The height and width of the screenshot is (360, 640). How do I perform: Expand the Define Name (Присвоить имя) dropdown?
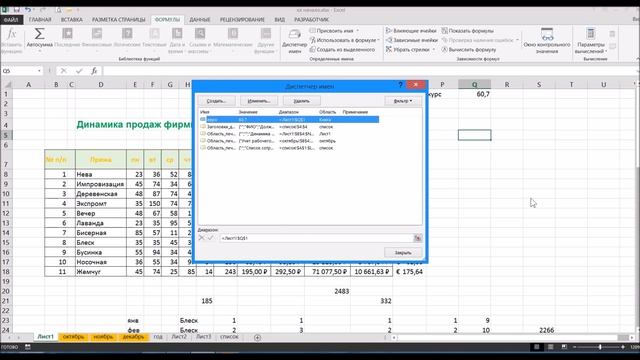coord(358,31)
